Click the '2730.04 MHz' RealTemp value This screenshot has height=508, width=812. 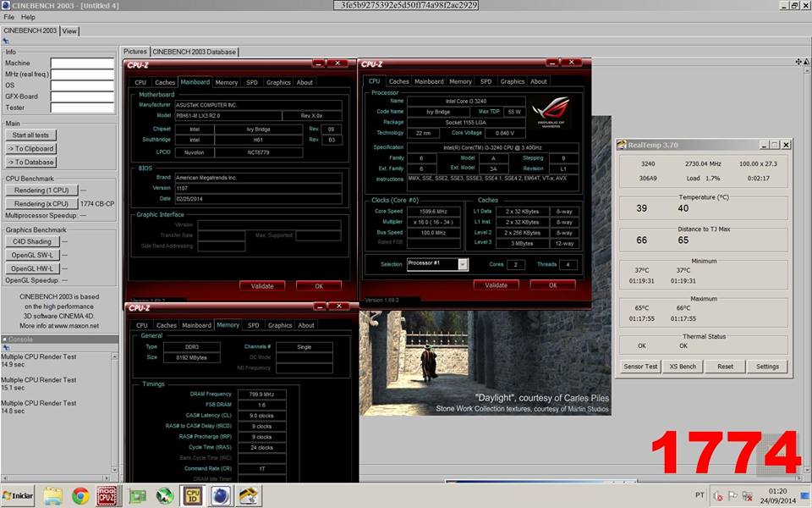tap(703, 163)
